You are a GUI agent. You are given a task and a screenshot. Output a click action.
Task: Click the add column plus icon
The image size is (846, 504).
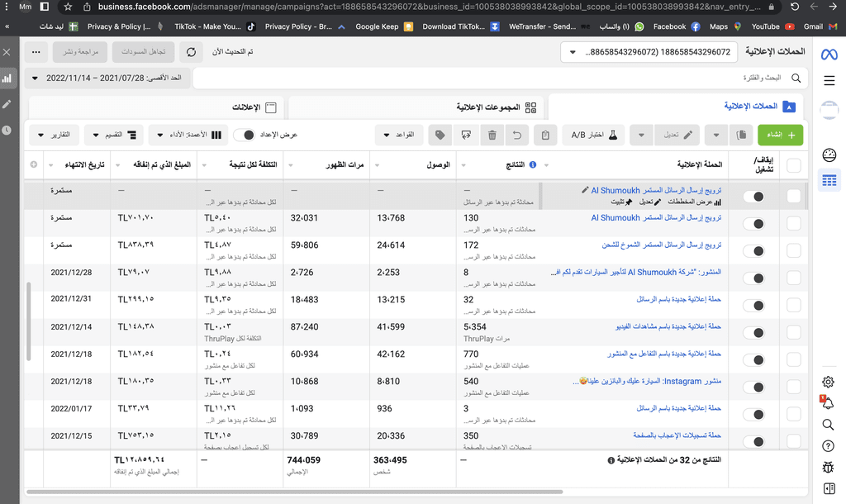point(33,164)
